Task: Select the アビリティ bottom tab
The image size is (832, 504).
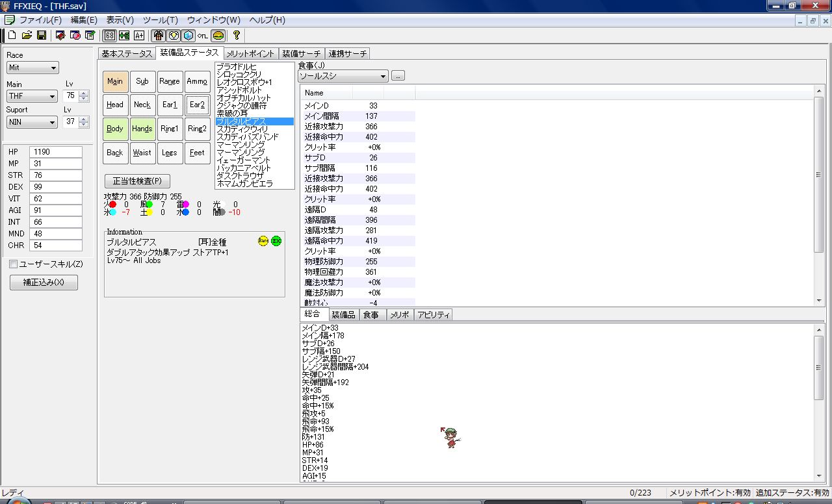Action: tap(433, 315)
